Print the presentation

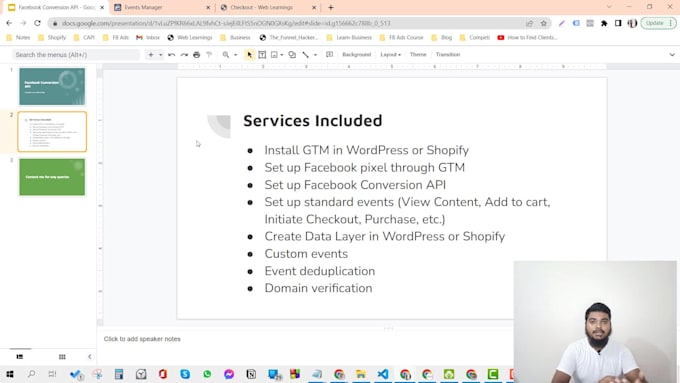click(x=196, y=55)
